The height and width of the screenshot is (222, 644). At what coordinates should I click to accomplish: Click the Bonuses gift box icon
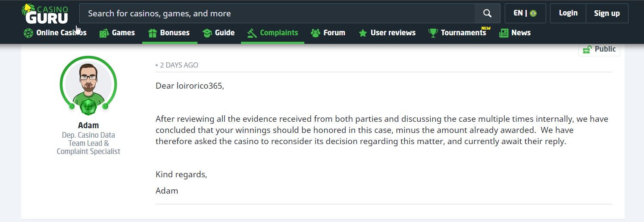pos(152,33)
